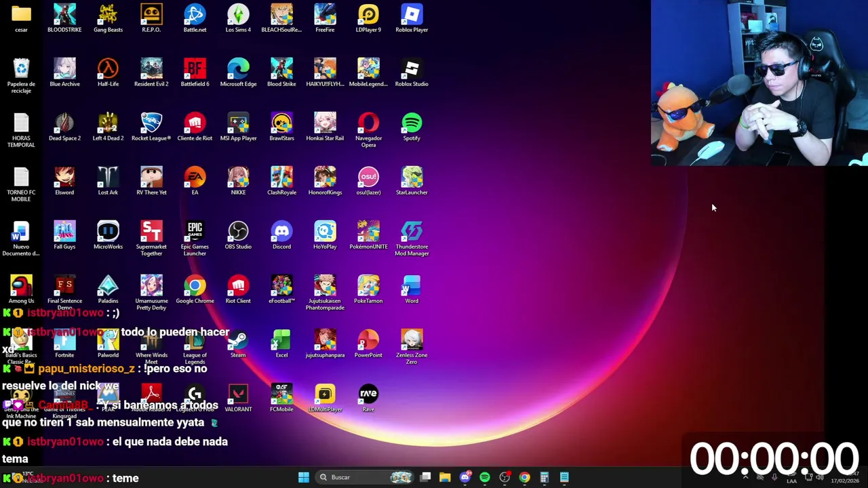
Task: Open Google Chrome desktop shortcut
Action: pyautogui.click(x=195, y=289)
